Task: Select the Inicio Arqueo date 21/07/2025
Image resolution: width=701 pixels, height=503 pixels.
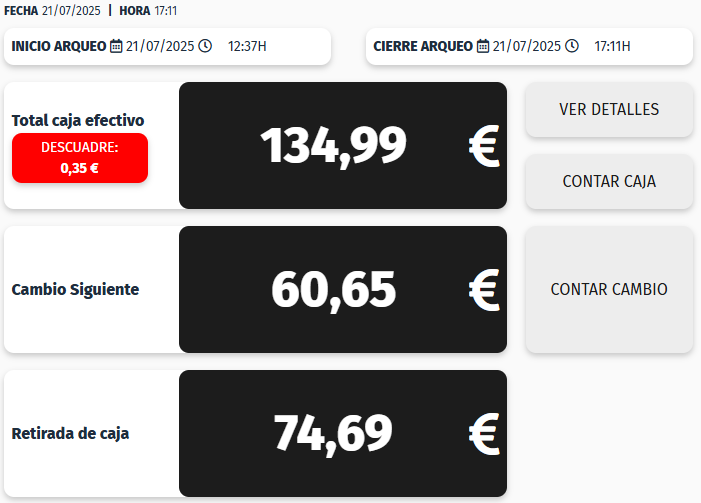Action: [160, 46]
